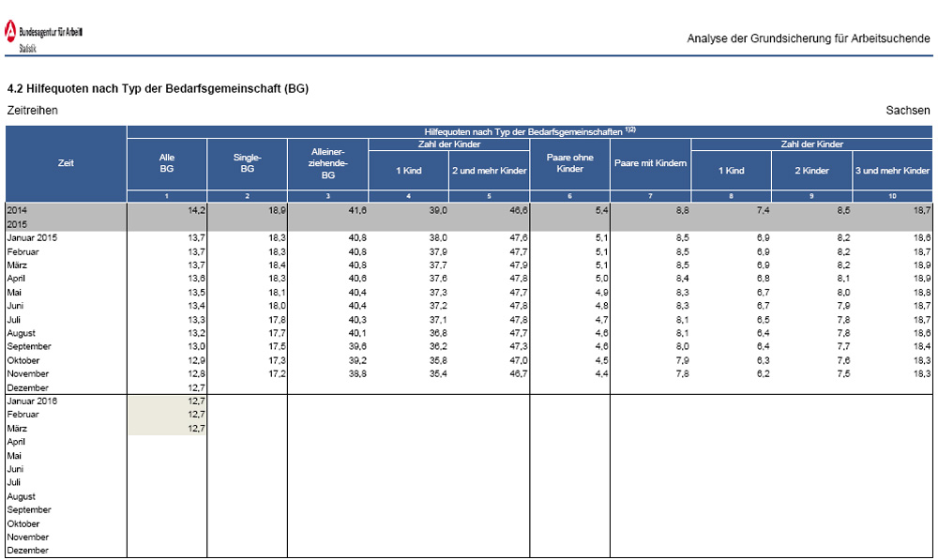Select the 'Single-BG' column header
This screenshot has height=560, width=938.
[x=247, y=163]
